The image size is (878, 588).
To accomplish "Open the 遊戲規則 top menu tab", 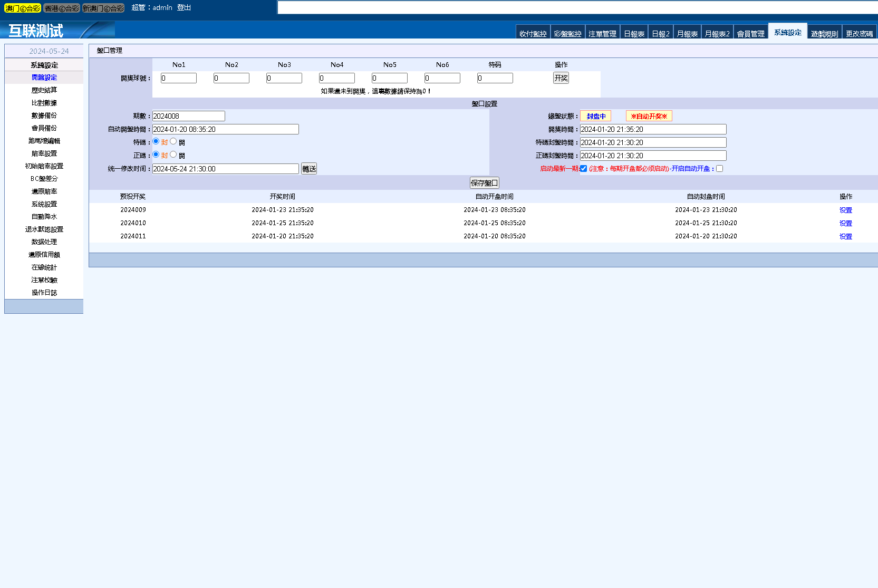I will click(825, 33).
